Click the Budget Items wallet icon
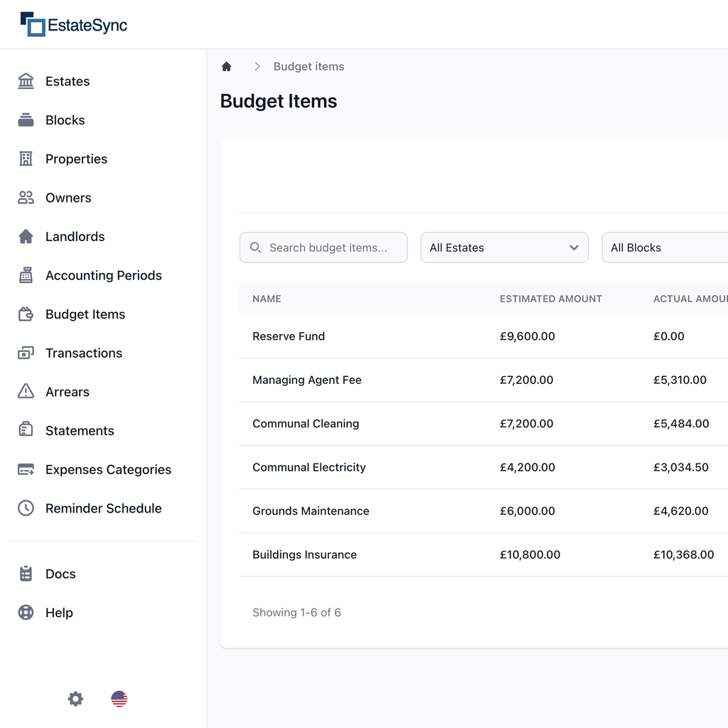 [26, 314]
